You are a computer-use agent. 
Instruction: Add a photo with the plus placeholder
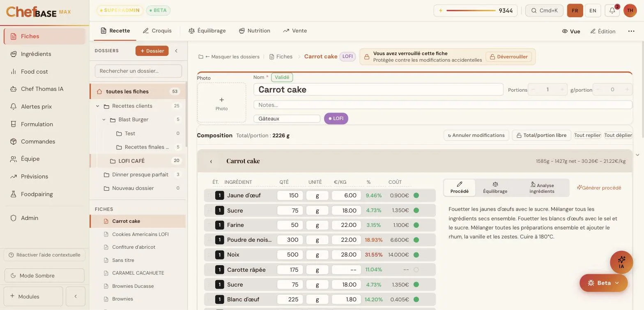tap(221, 103)
